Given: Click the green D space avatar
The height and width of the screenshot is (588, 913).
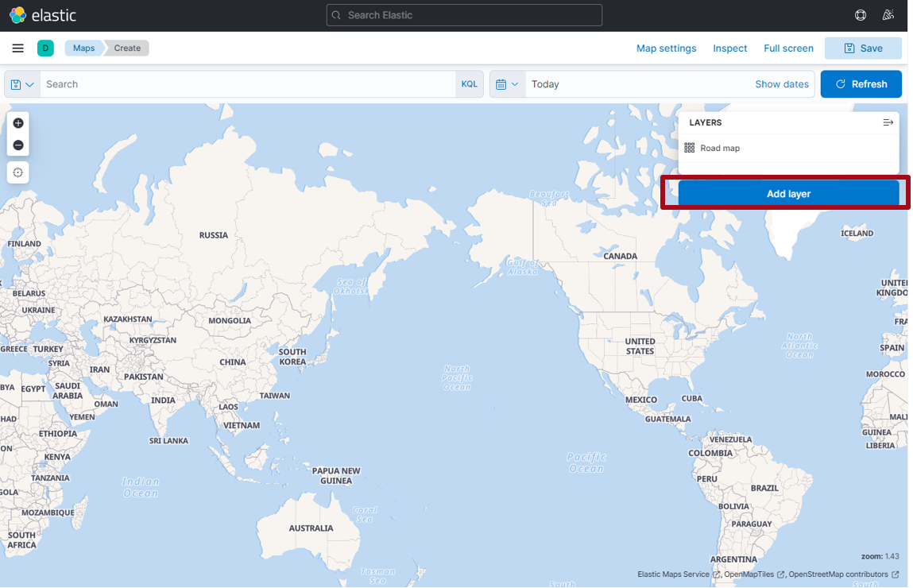Looking at the screenshot, I should [45, 48].
